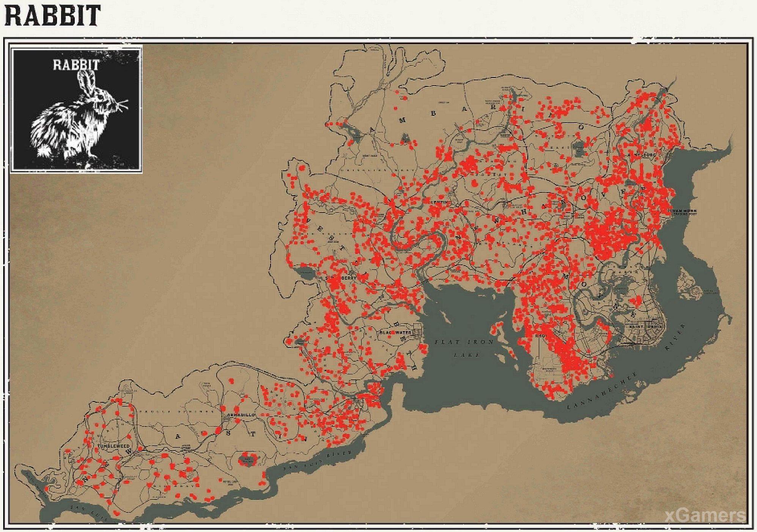Click the Tumbleweed town label
This screenshot has width=757, height=532.
click(x=113, y=446)
